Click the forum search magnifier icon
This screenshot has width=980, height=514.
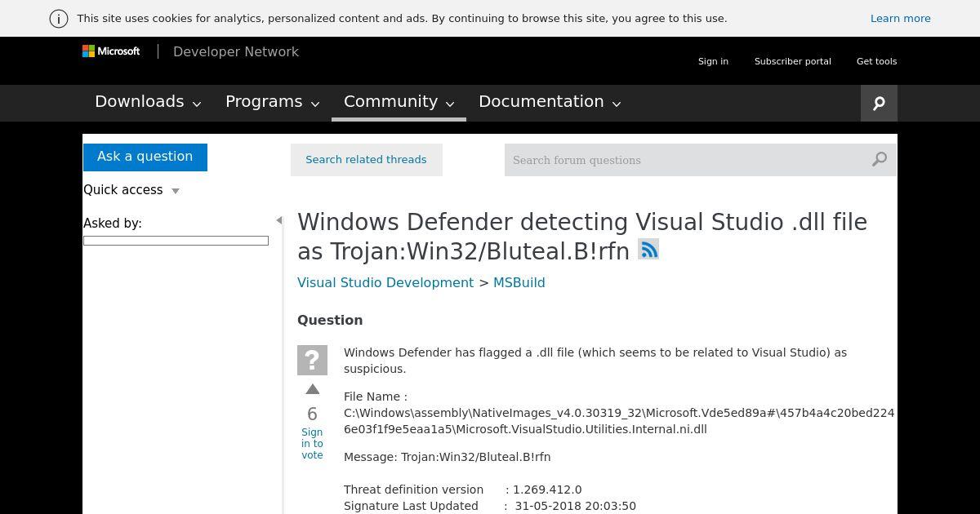coord(880,160)
